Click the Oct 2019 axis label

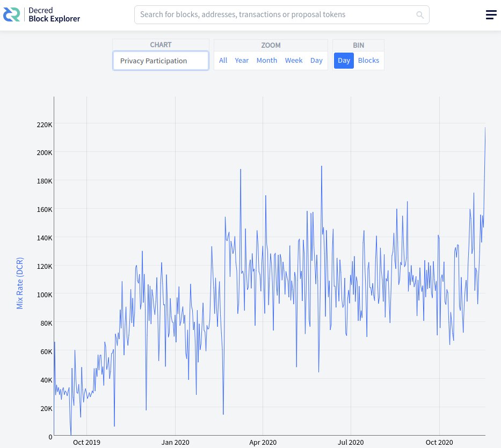click(86, 442)
